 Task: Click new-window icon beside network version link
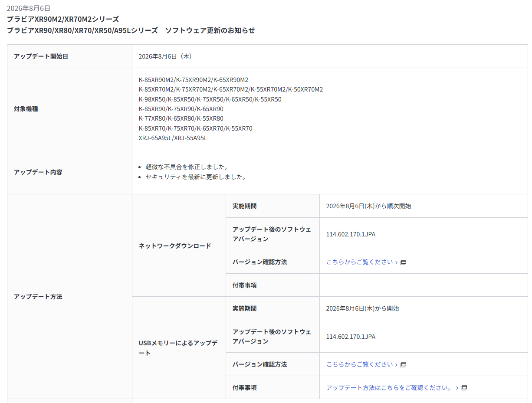(403, 262)
